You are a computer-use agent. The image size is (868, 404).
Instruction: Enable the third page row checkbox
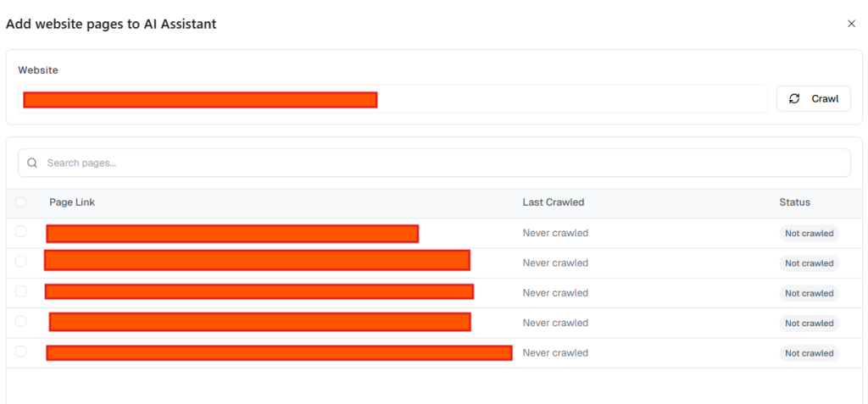click(20, 291)
